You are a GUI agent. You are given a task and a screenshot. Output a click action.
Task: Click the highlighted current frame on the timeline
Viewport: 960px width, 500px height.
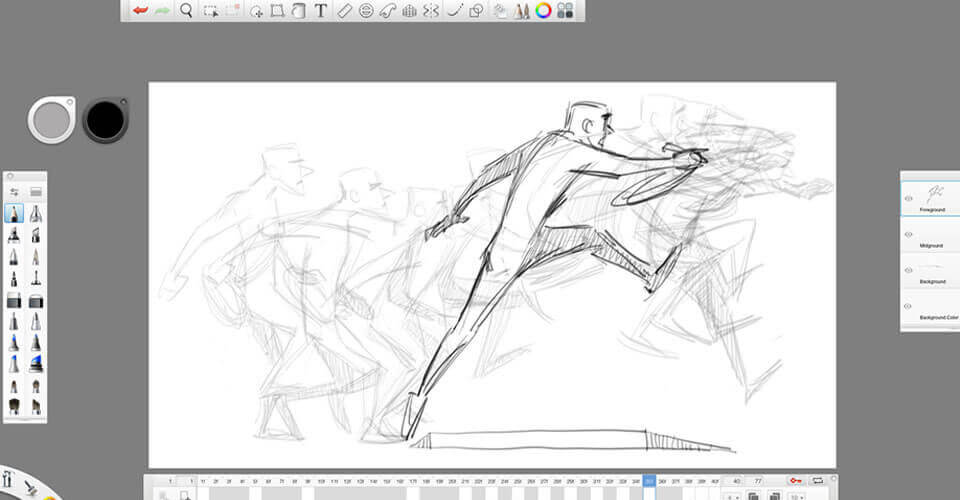pos(649,481)
